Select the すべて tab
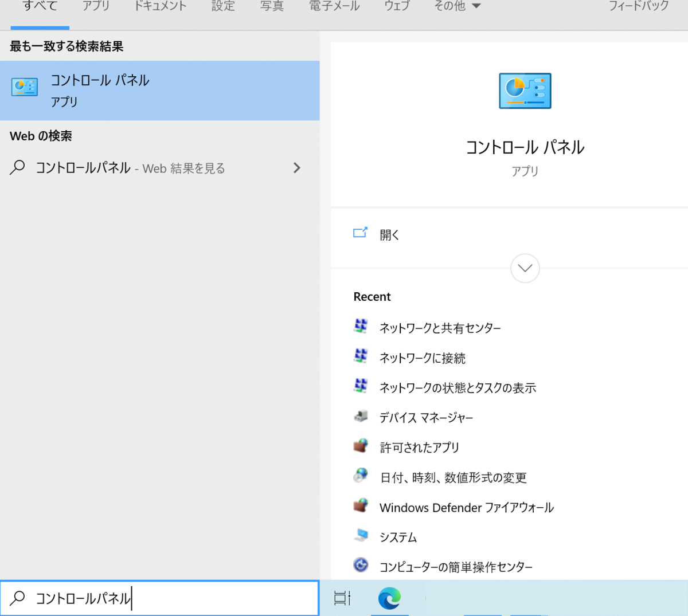 pyautogui.click(x=40, y=6)
